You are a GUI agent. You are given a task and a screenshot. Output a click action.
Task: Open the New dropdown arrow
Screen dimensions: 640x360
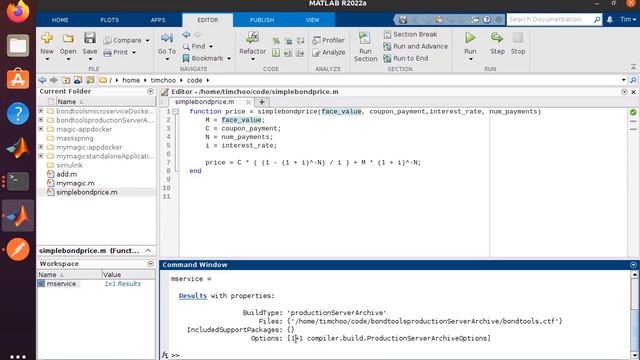47,60
